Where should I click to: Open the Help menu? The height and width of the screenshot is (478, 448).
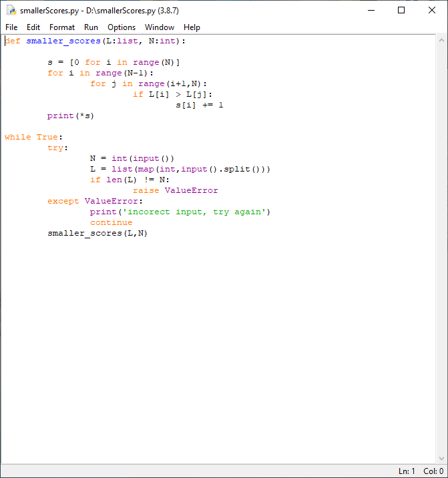tap(192, 27)
